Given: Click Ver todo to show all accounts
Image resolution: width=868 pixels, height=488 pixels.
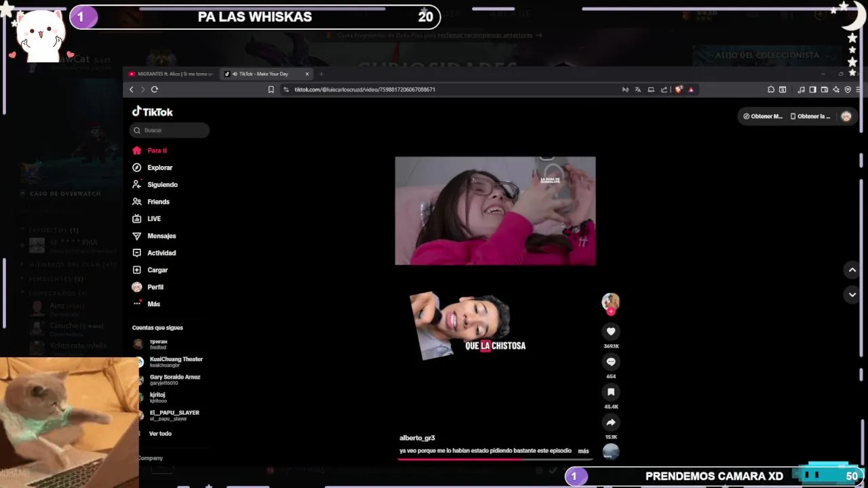Looking at the screenshot, I should tap(160, 433).
